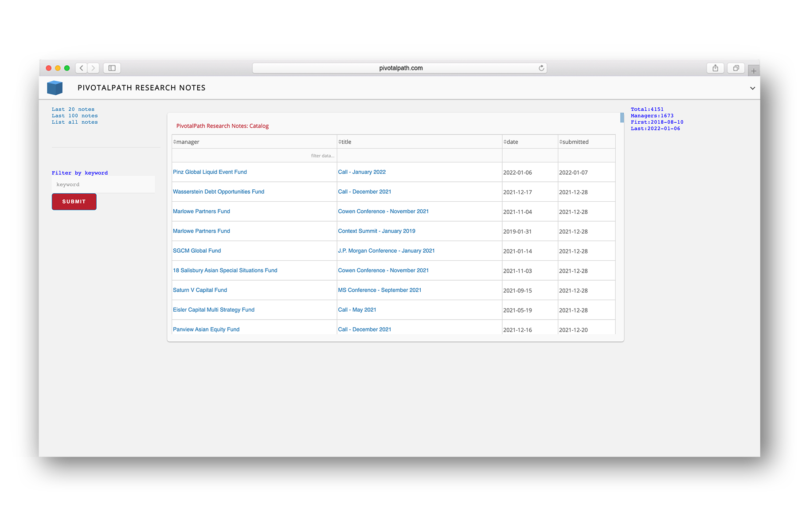Click the catalog table scrollbar thumb
Image resolution: width=798 pixels, height=532 pixels.
coord(622,117)
